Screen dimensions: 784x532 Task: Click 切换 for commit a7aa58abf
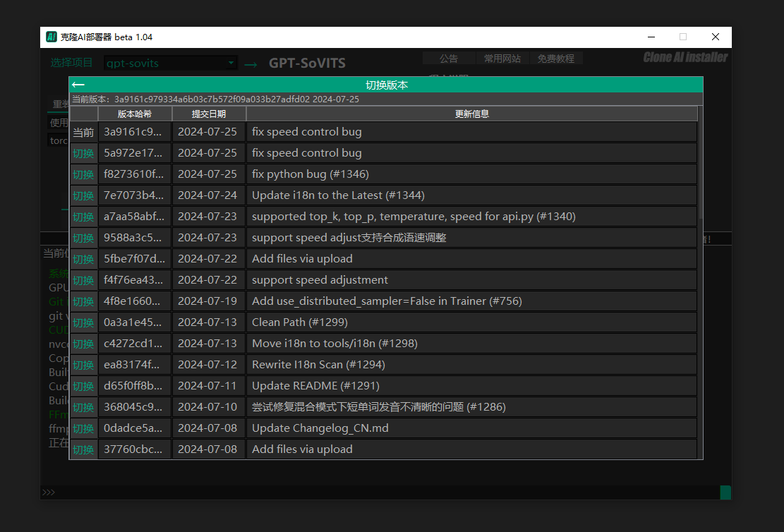coord(83,217)
